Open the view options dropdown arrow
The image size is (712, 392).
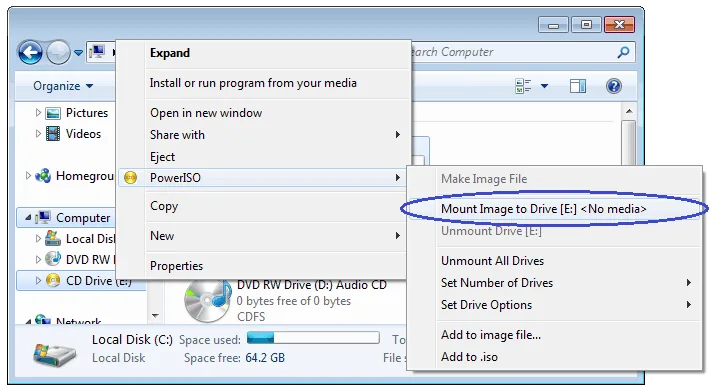[544, 86]
